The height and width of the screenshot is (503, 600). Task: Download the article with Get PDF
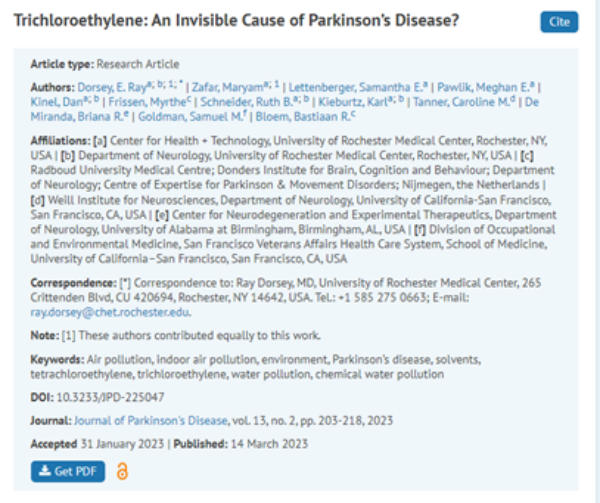[x=68, y=471]
